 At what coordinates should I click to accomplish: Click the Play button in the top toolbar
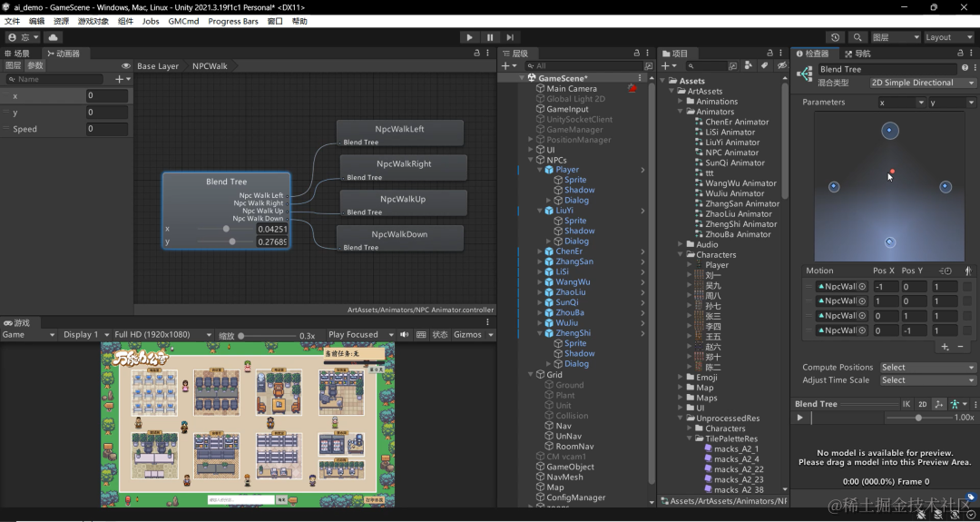coord(469,37)
